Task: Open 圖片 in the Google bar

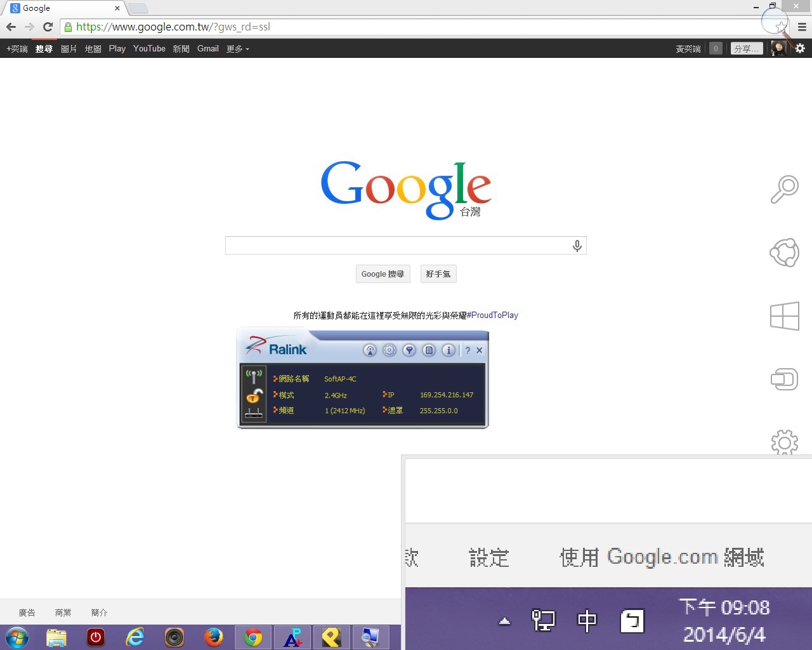Action: click(x=69, y=49)
